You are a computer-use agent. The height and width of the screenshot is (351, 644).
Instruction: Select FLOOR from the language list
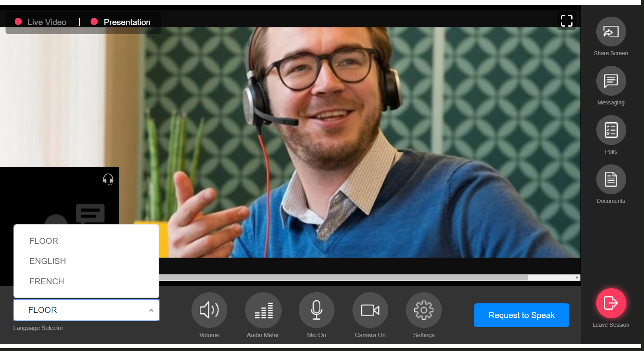coord(44,241)
